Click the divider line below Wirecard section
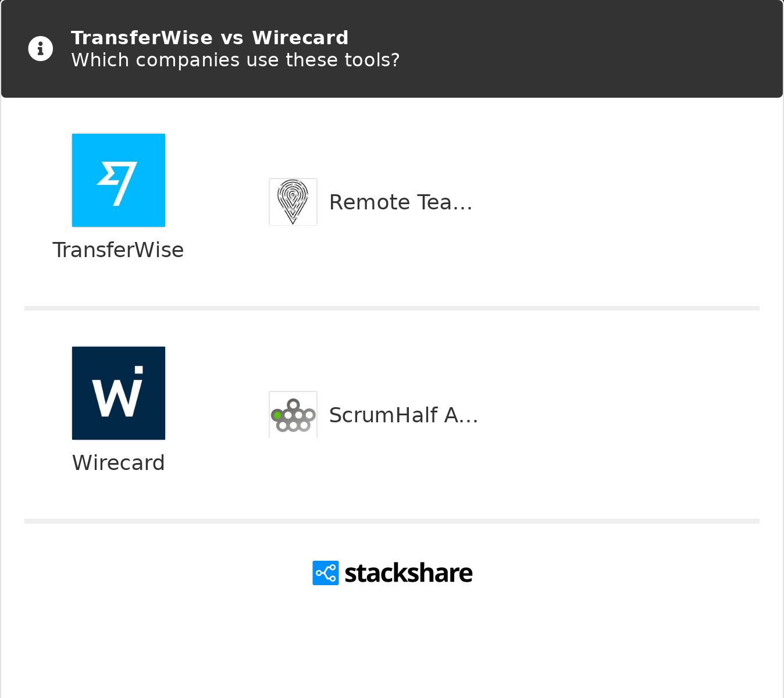 point(392,521)
